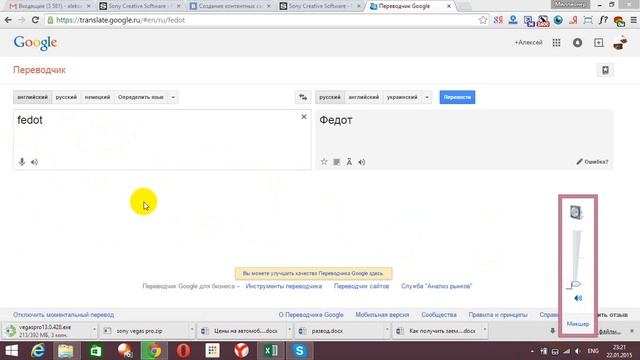Open Skype from the taskbar
Screen dimensions: 640x360
(x=299, y=351)
